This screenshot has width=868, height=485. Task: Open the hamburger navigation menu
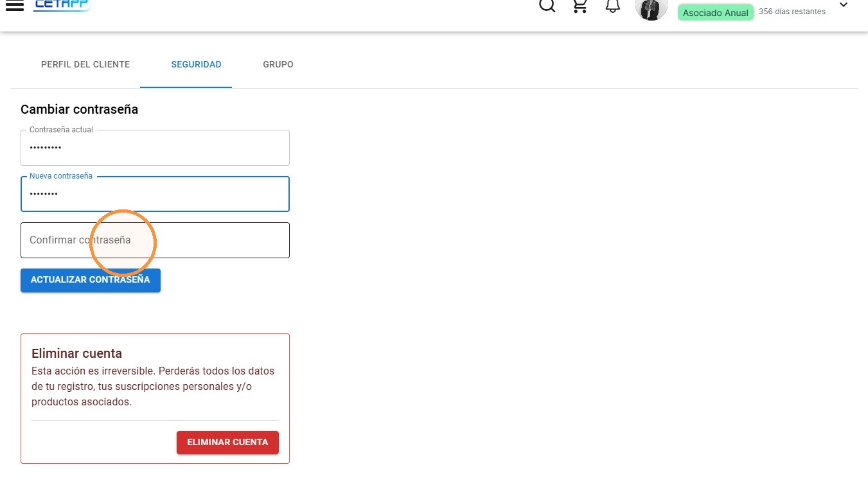tap(14, 5)
